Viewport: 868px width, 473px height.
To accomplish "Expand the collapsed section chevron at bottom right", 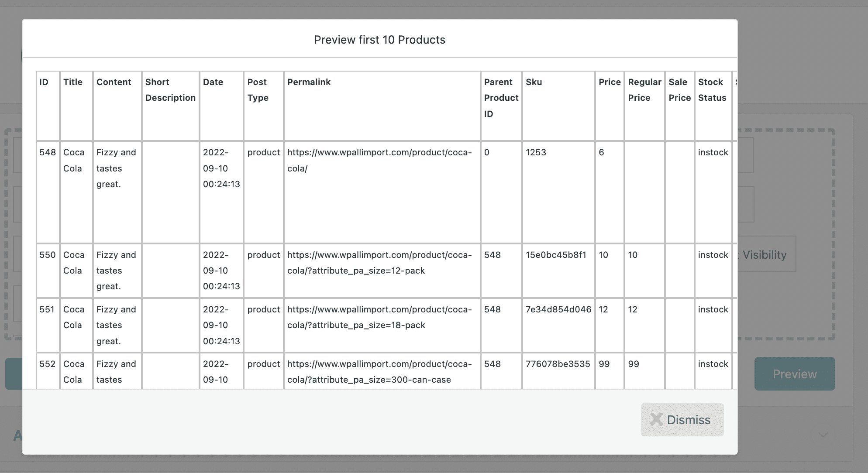I will click(823, 435).
